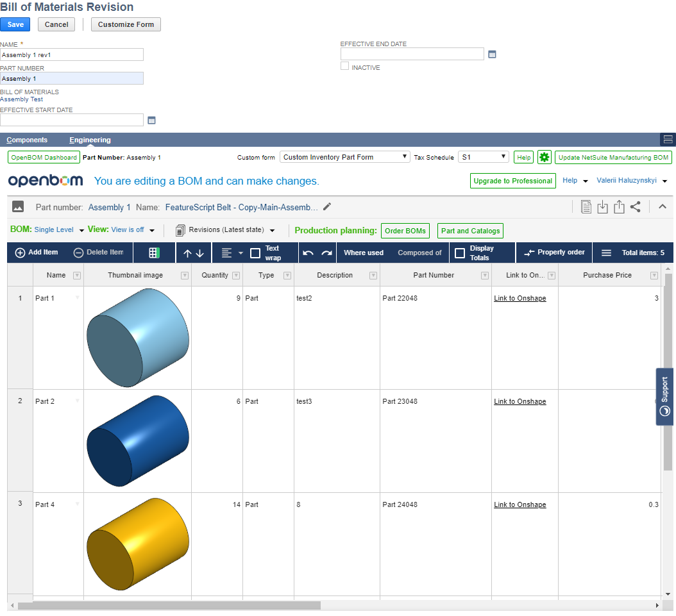Click the green Help button
The image size is (676, 616).
coord(524,157)
